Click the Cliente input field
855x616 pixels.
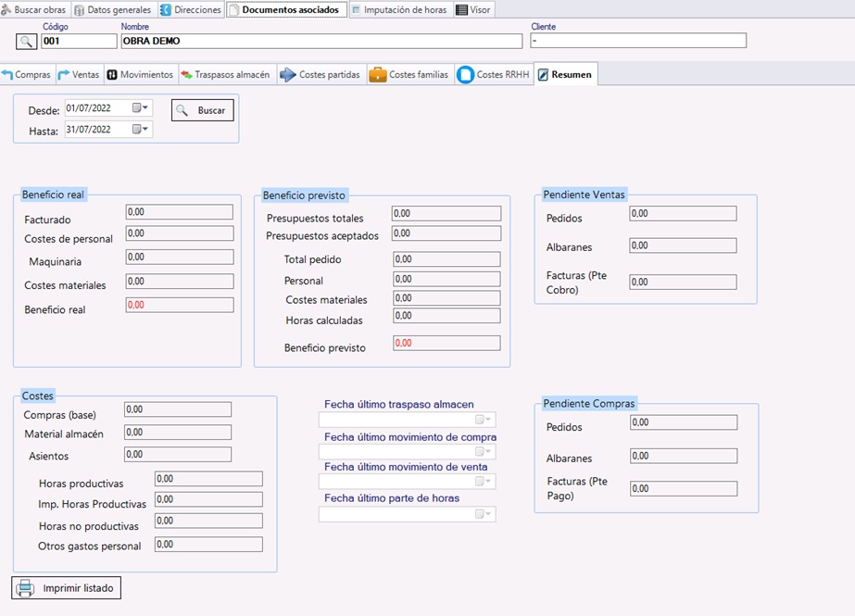637,41
